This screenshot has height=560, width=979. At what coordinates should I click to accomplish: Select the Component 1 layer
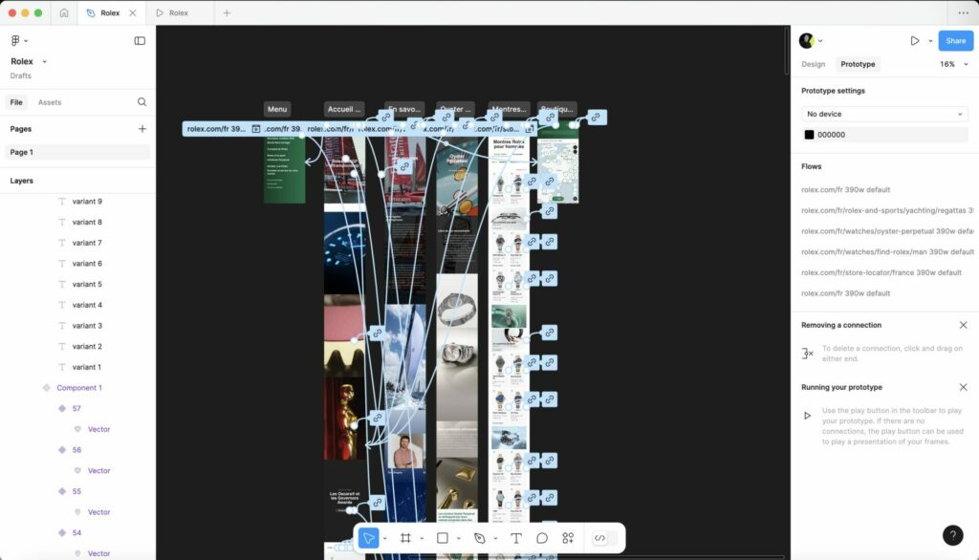click(x=77, y=388)
